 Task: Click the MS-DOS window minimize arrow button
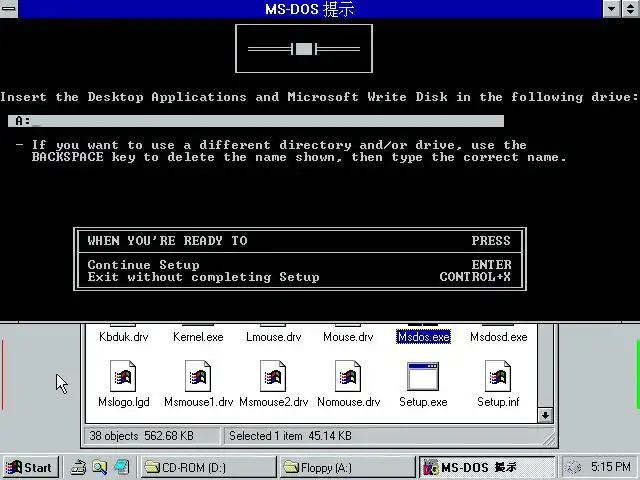[611, 9]
